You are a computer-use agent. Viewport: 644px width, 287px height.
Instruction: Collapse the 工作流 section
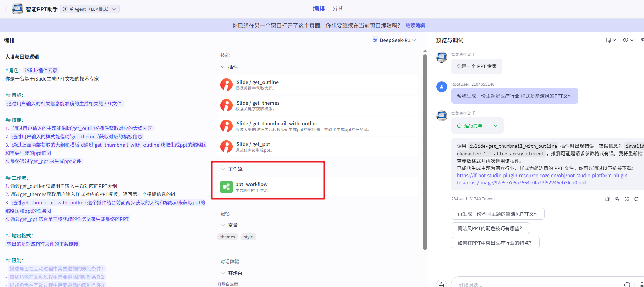(x=223, y=169)
